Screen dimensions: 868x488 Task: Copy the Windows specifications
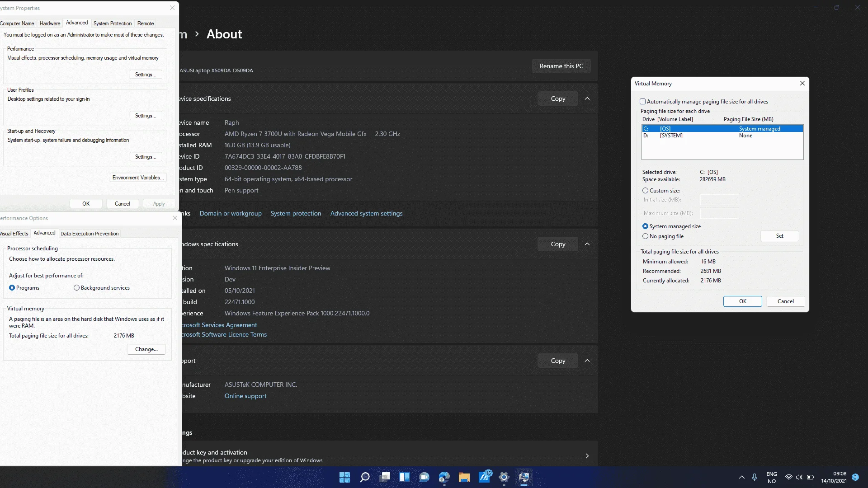coord(558,244)
